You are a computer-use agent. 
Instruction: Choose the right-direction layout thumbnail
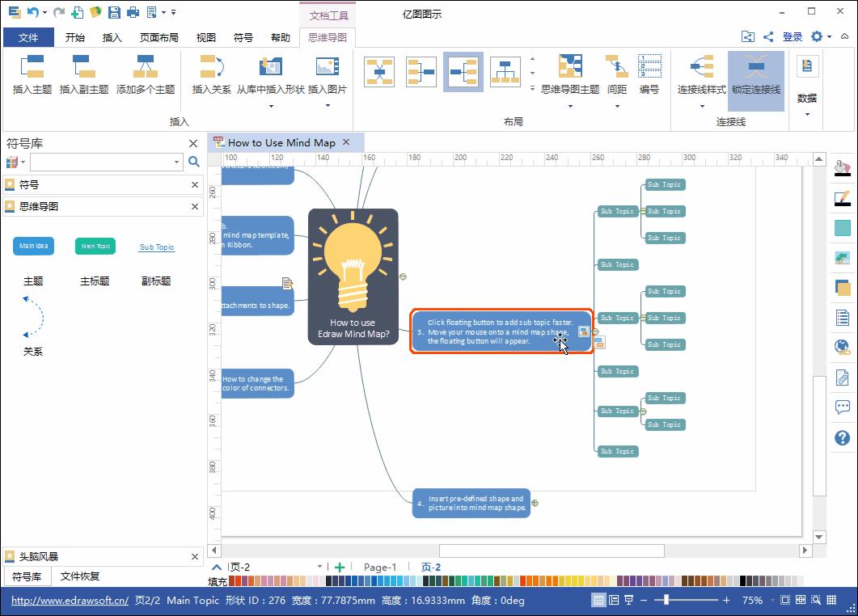click(x=421, y=72)
